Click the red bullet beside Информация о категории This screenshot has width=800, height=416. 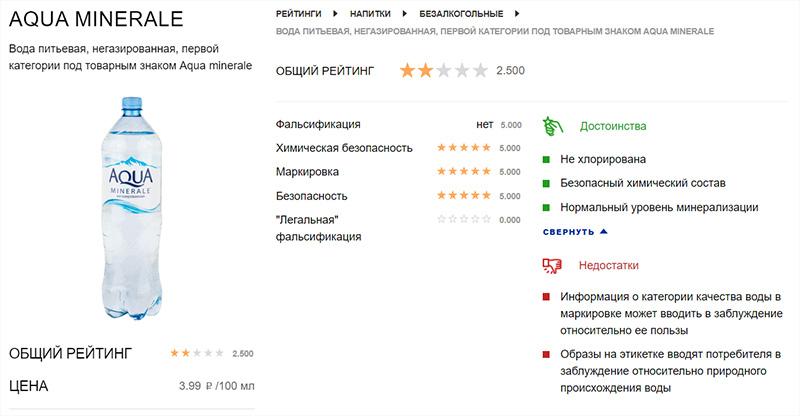pos(546,297)
